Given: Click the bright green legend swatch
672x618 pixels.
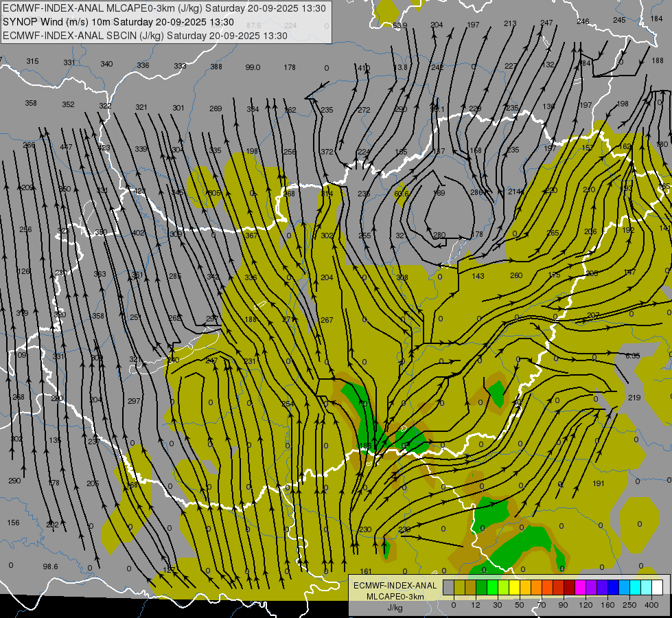Looking at the screenshot, I should point(492,588).
